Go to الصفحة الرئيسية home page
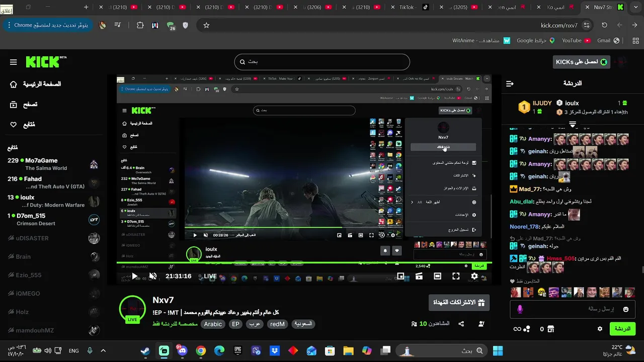Image resolution: width=644 pixels, height=362 pixels. [x=35, y=84]
